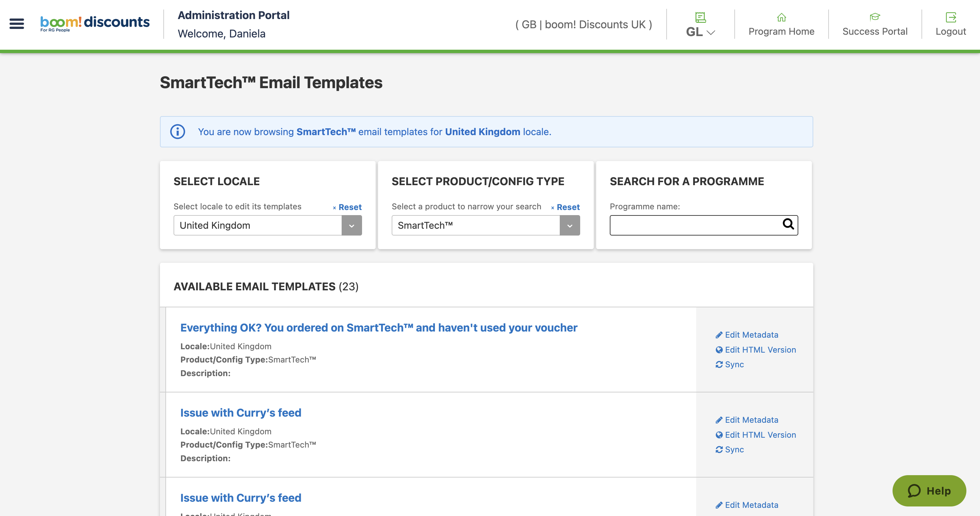The image size is (980, 516).
Task: Edit Metadata for the last visible template
Action: 751,505
